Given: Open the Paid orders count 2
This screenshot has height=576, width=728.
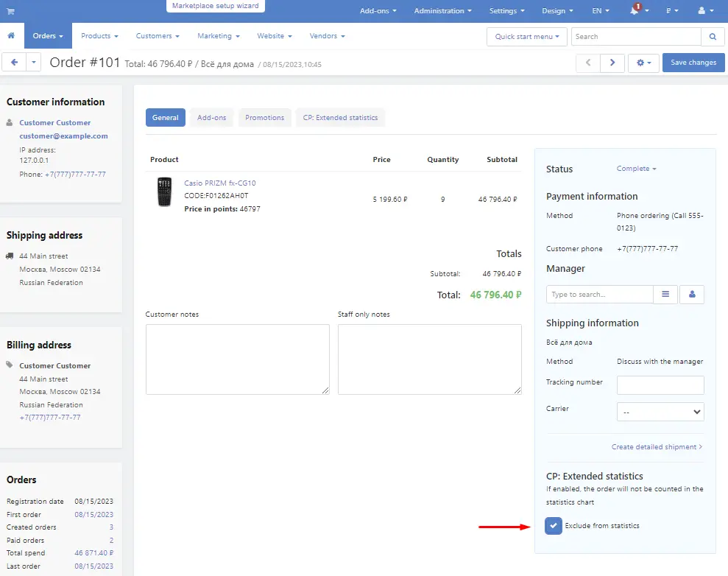Looking at the screenshot, I should 111,540.
